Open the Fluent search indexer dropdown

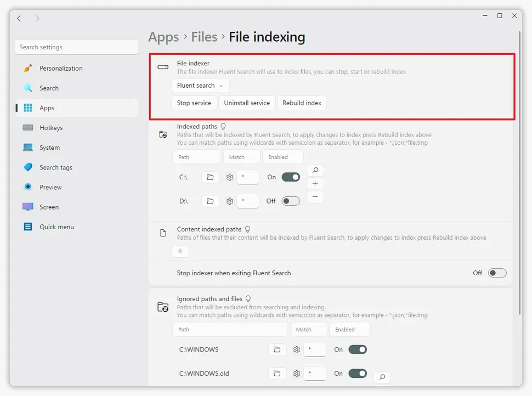tap(200, 86)
